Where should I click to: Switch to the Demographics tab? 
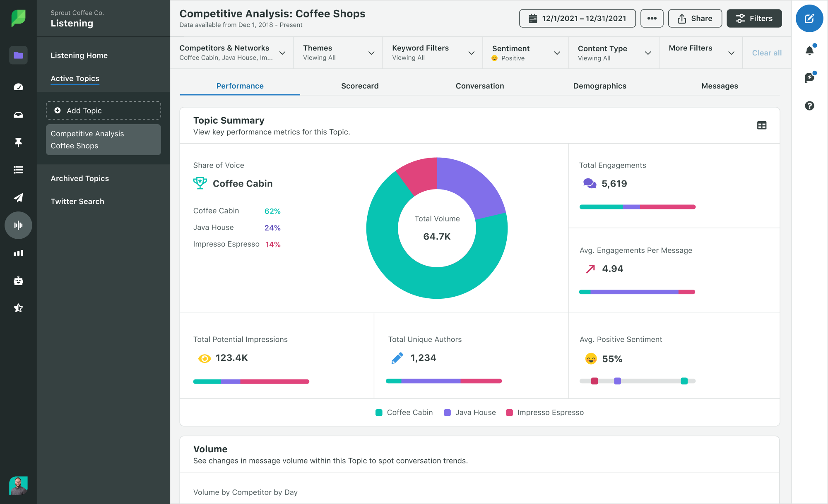click(x=599, y=86)
